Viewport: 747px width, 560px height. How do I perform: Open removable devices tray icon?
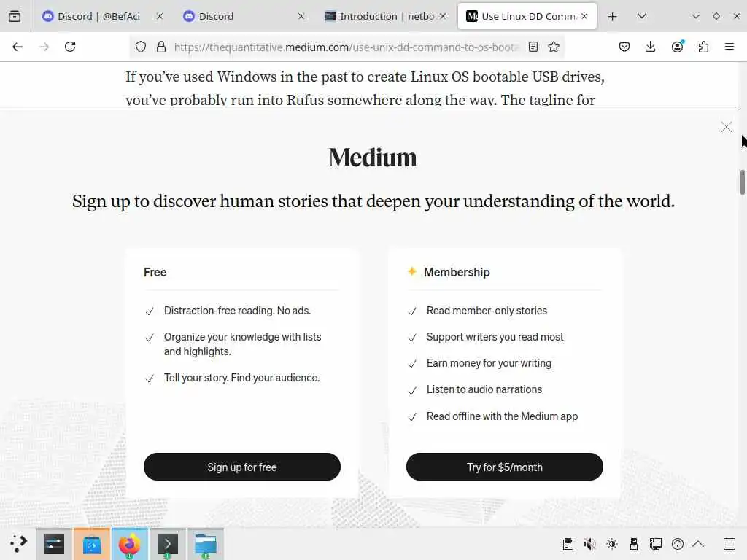coord(634,544)
